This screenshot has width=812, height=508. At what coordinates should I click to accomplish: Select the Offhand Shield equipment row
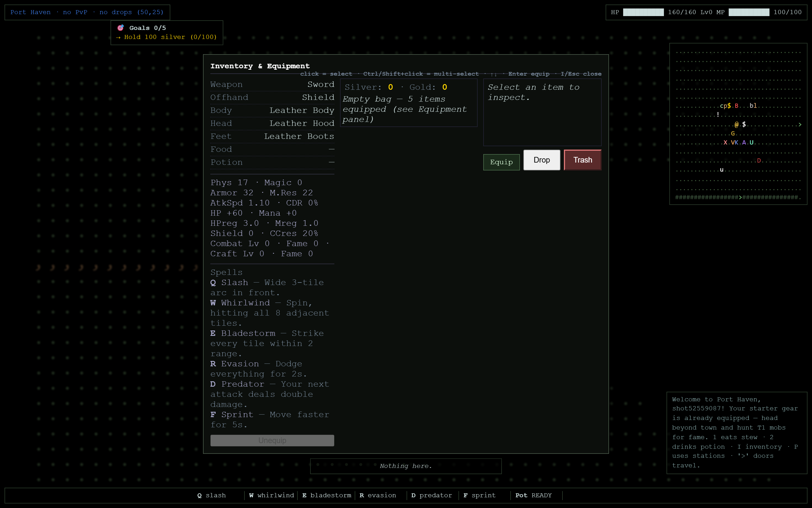pos(272,97)
